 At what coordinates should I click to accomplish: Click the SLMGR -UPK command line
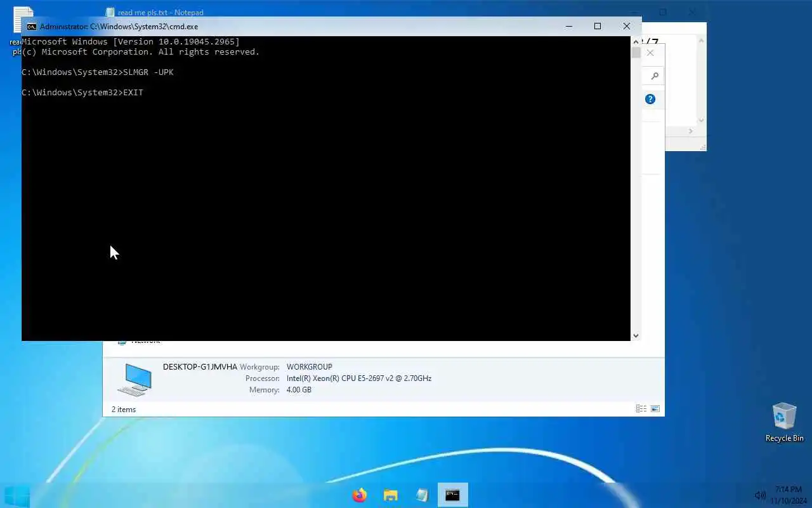pos(98,72)
